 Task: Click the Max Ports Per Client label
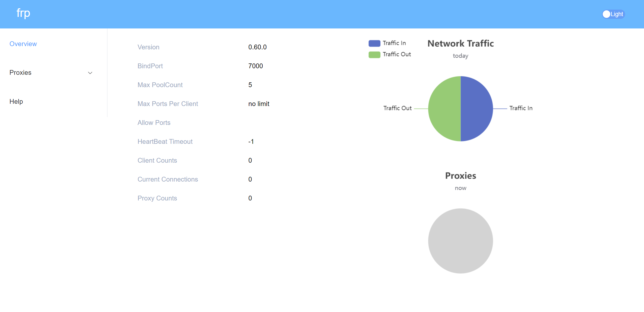(x=168, y=104)
